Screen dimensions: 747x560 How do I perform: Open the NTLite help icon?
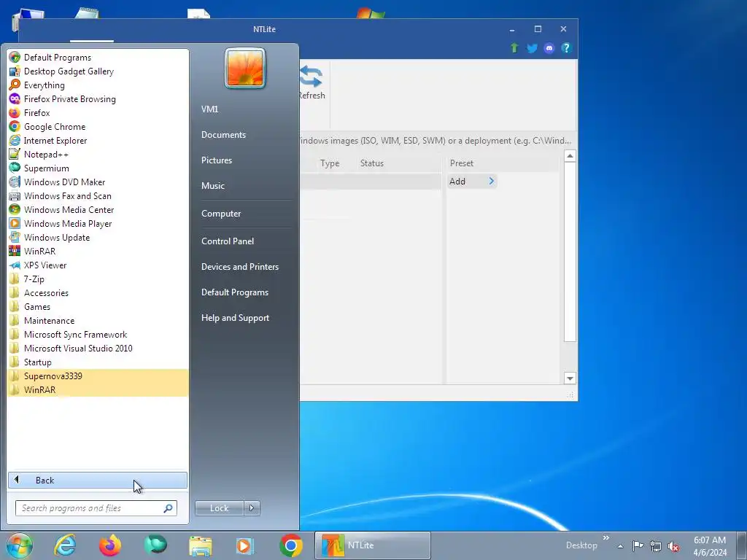pos(566,48)
